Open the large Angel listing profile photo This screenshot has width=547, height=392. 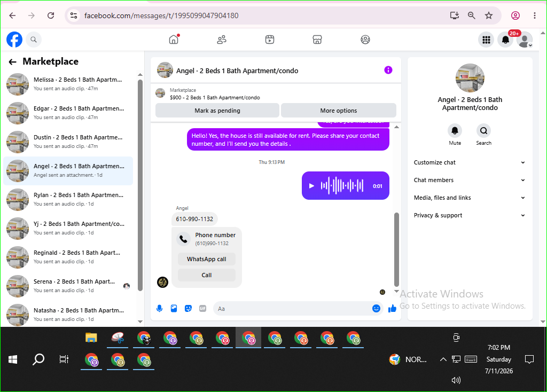[470, 78]
